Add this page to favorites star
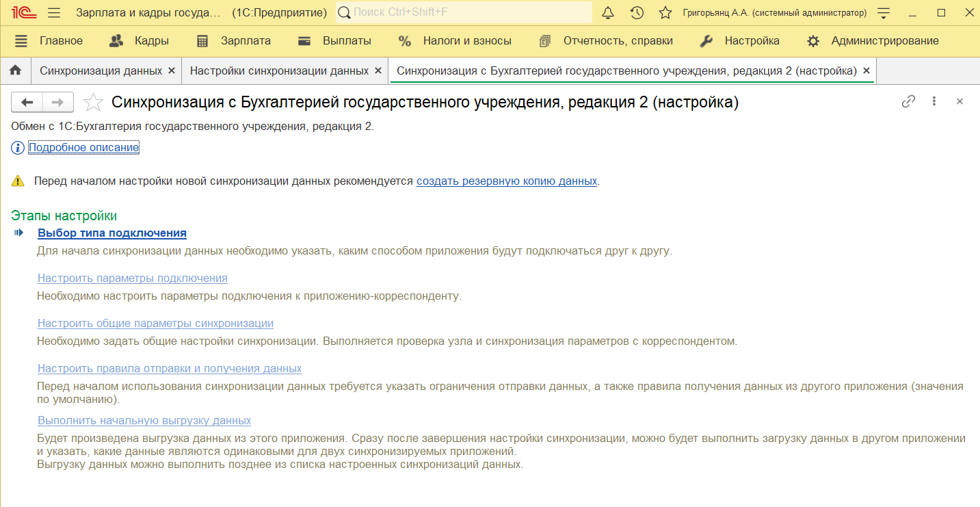This screenshot has height=507, width=980. pyautogui.click(x=93, y=103)
